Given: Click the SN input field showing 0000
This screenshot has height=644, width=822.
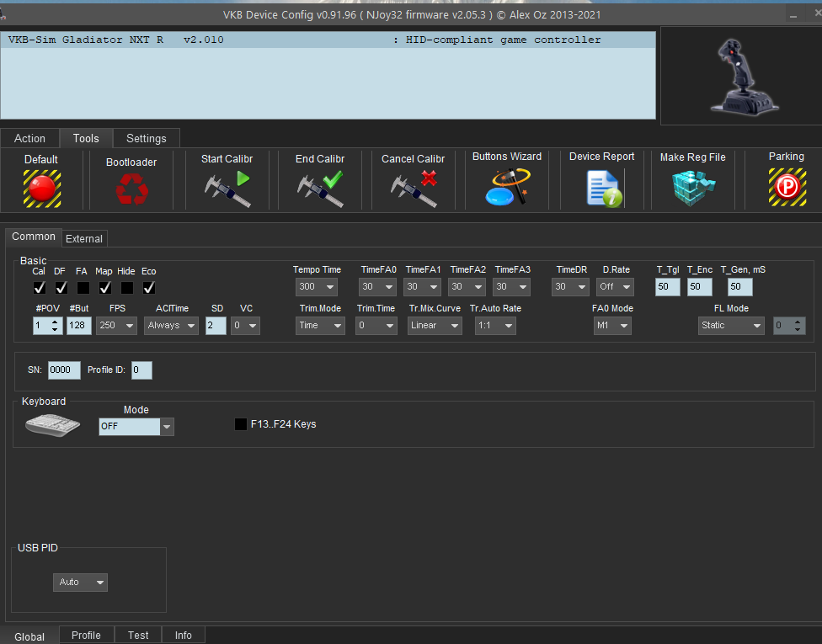Looking at the screenshot, I should coord(64,370).
